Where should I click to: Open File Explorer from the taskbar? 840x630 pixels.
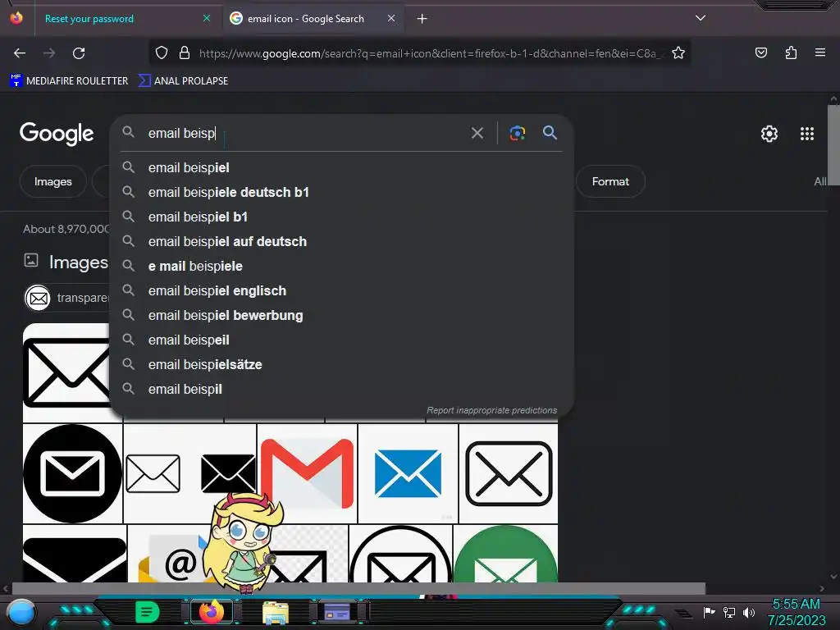tap(276, 612)
